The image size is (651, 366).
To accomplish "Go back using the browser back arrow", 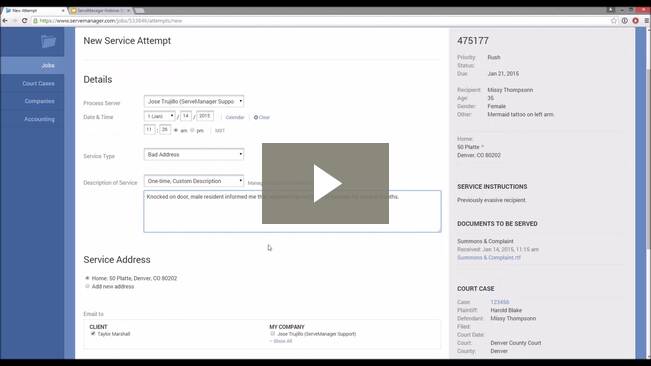I will click(5, 21).
